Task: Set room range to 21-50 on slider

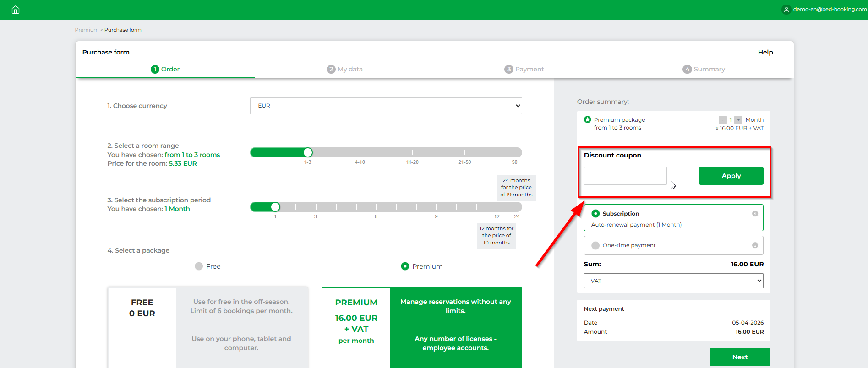Action: click(x=464, y=152)
